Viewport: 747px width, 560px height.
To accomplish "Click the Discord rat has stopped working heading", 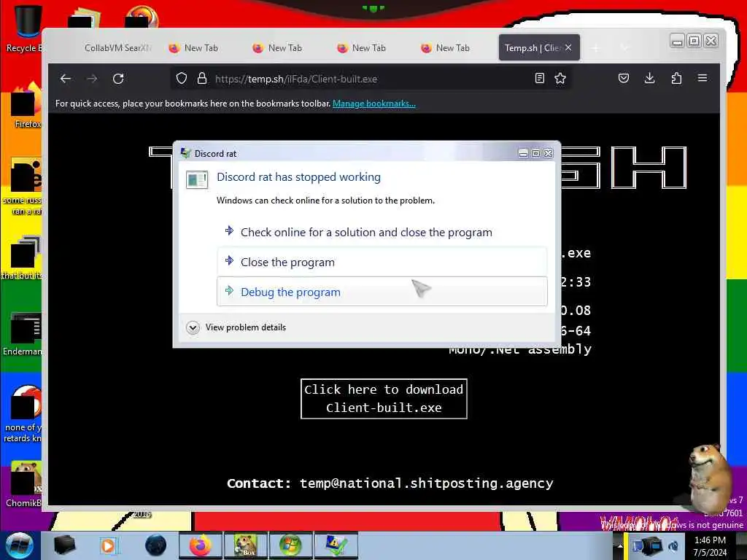I will coord(298,177).
